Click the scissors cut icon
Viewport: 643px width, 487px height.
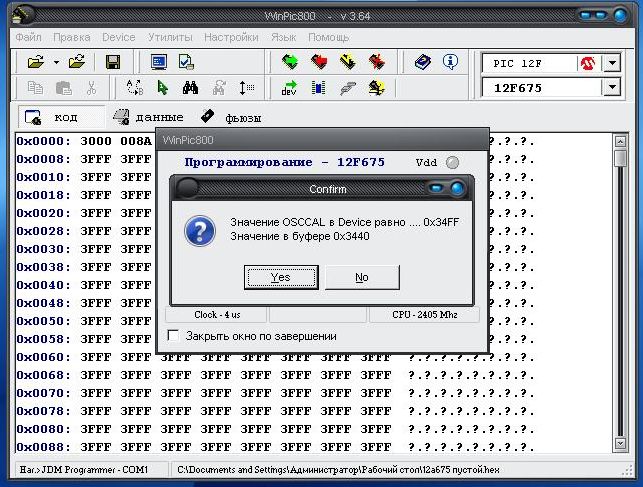pyautogui.click(x=91, y=88)
